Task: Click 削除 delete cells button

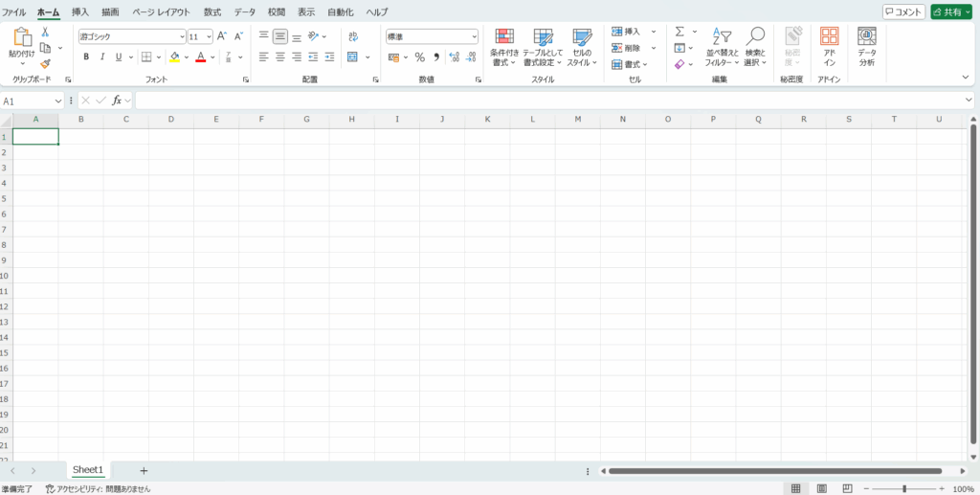Action: coord(627,48)
